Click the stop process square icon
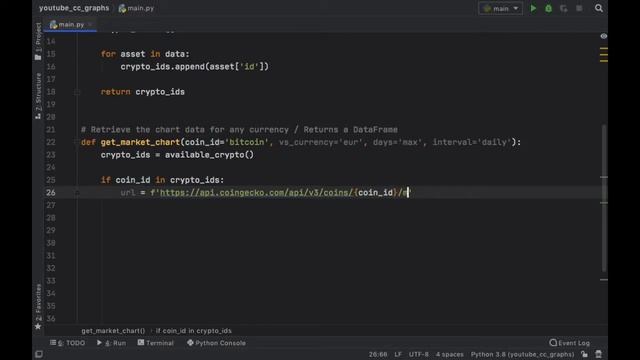 point(579,8)
